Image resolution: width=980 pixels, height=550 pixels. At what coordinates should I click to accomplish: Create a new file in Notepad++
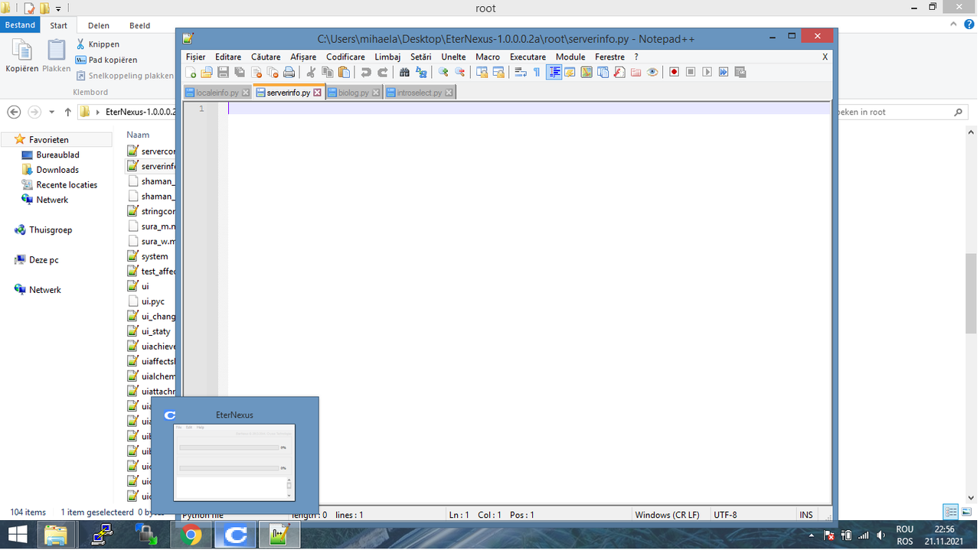click(191, 73)
